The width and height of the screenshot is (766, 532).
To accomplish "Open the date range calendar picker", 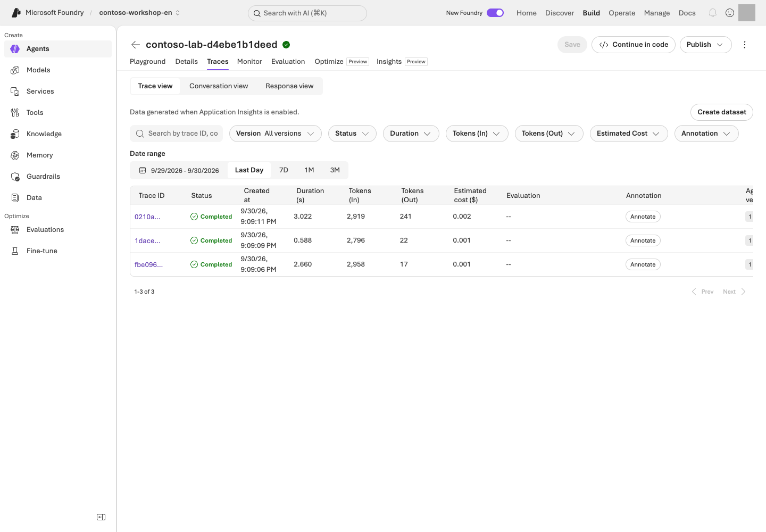I will coord(179,170).
